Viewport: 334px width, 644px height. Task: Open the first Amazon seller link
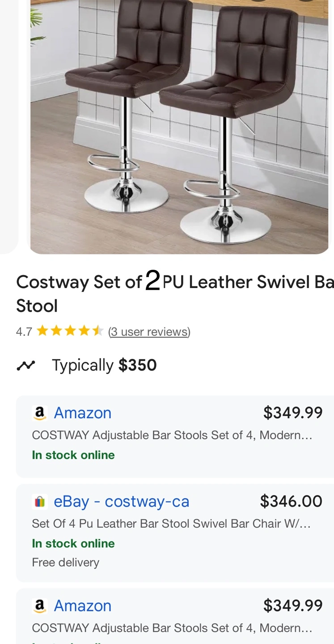tap(83, 413)
